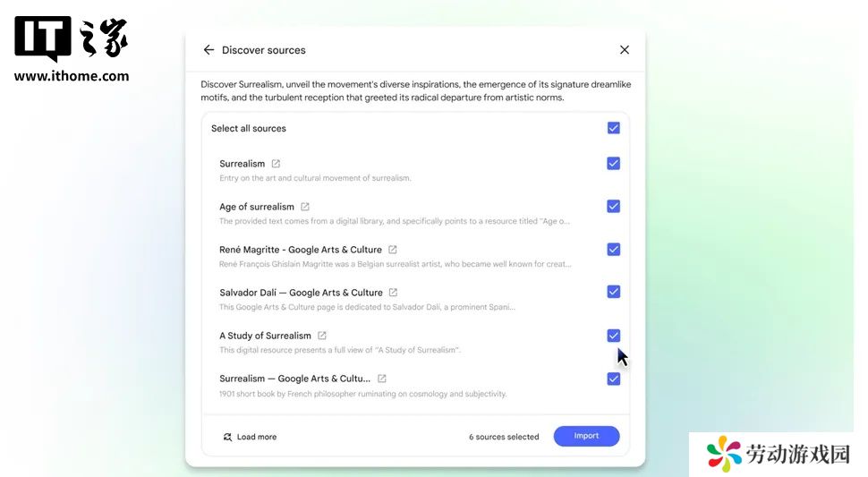Uncheck A Study of Surrealism checkbox
The height and width of the screenshot is (477, 868).
click(x=613, y=336)
